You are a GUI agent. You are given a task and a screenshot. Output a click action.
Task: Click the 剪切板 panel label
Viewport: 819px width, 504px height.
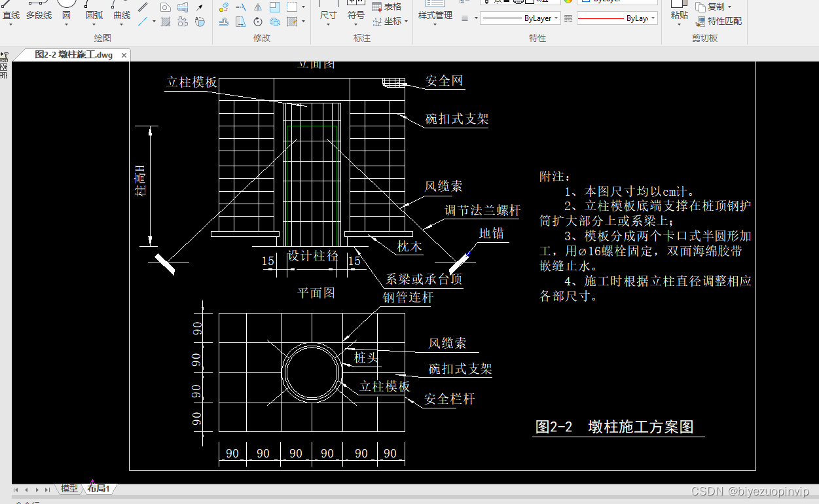click(705, 38)
